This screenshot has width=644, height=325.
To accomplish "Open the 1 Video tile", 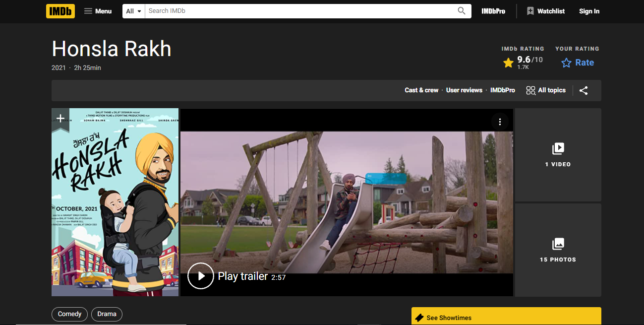I will [x=558, y=155].
